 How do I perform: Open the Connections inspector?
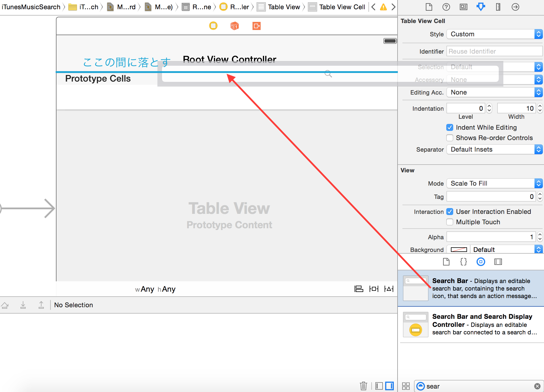click(x=515, y=7)
